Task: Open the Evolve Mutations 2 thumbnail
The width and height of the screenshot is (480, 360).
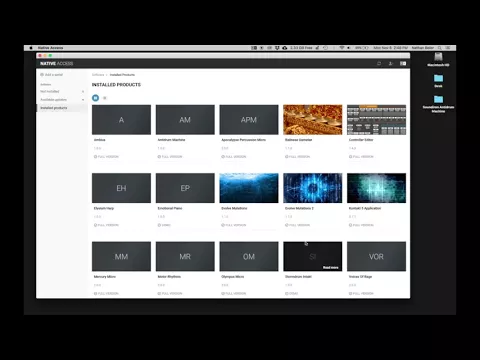Action: [313, 188]
